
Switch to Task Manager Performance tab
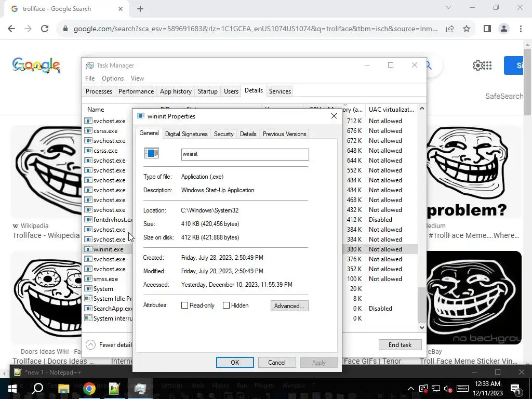point(136,91)
